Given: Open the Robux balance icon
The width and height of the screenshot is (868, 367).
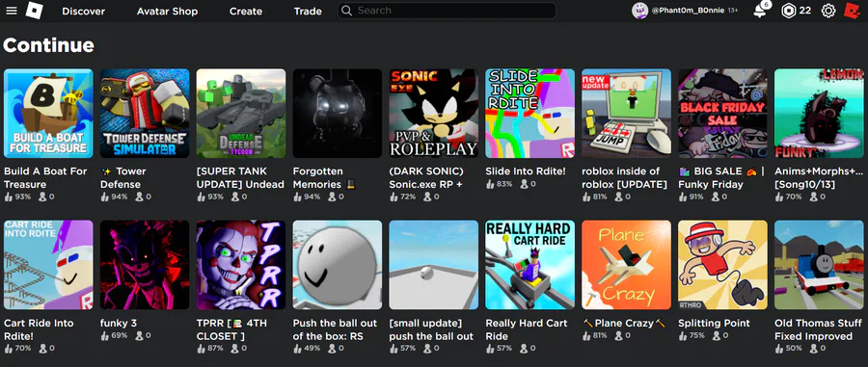Looking at the screenshot, I should pyautogui.click(x=788, y=11).
